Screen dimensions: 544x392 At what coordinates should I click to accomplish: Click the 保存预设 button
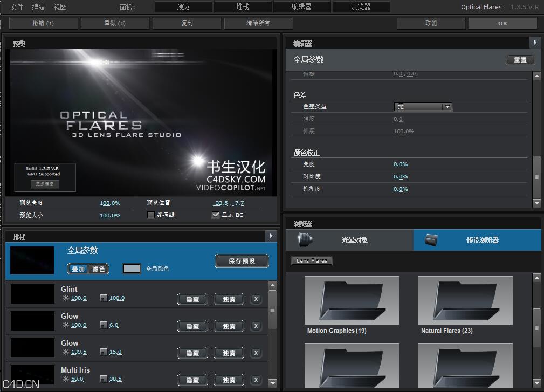(242, 260)
